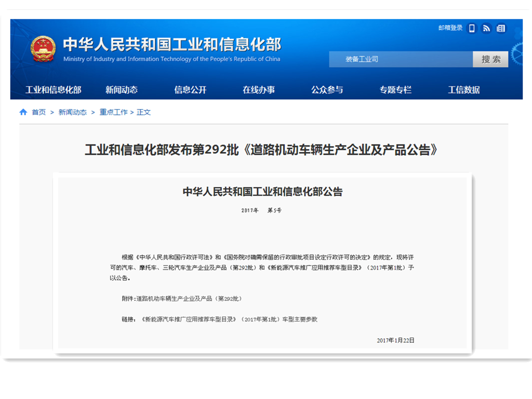The height and width of the screenshot is (399, 532).
Task: Go to 首页 via breadcrumb
Action: [38, 112]
